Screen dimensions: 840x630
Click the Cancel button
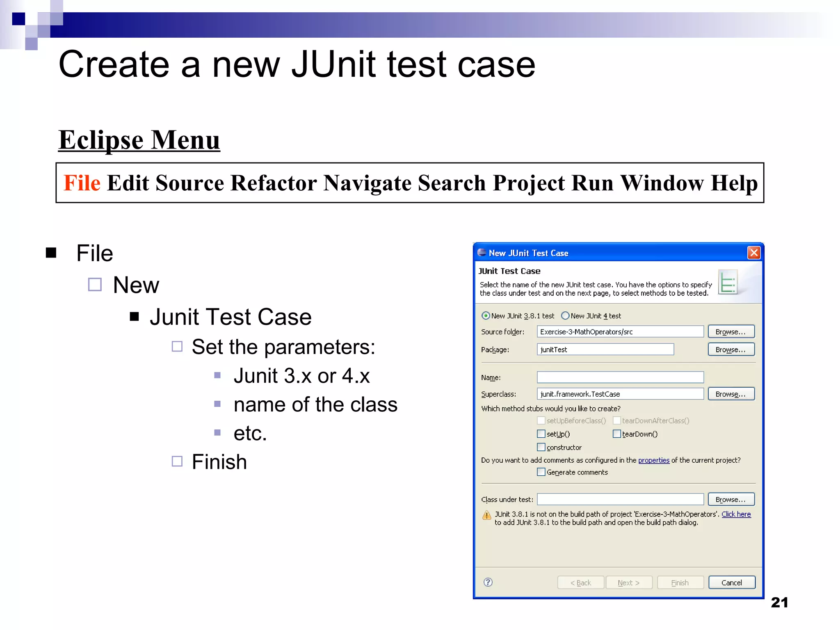[x=732, y=582]
